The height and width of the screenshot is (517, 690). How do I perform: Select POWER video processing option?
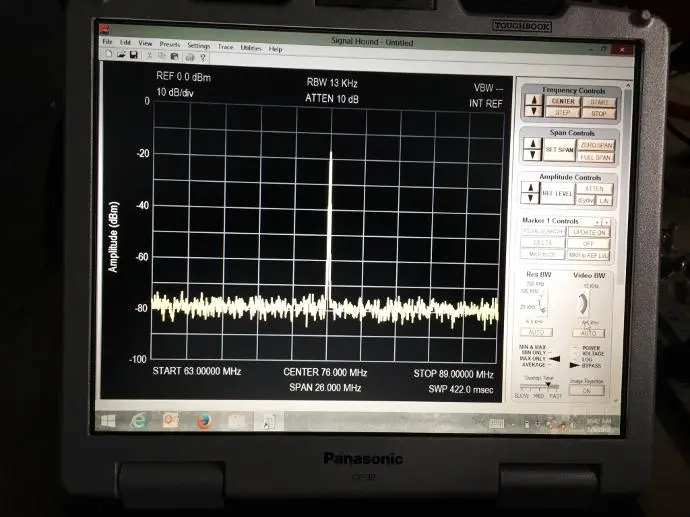point(590,348)
